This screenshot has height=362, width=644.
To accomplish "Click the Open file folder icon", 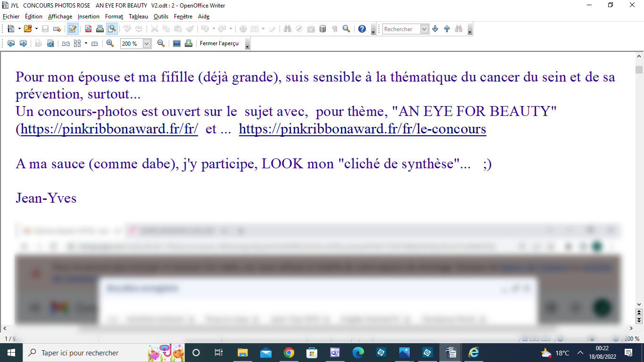I will coord(28,29).
